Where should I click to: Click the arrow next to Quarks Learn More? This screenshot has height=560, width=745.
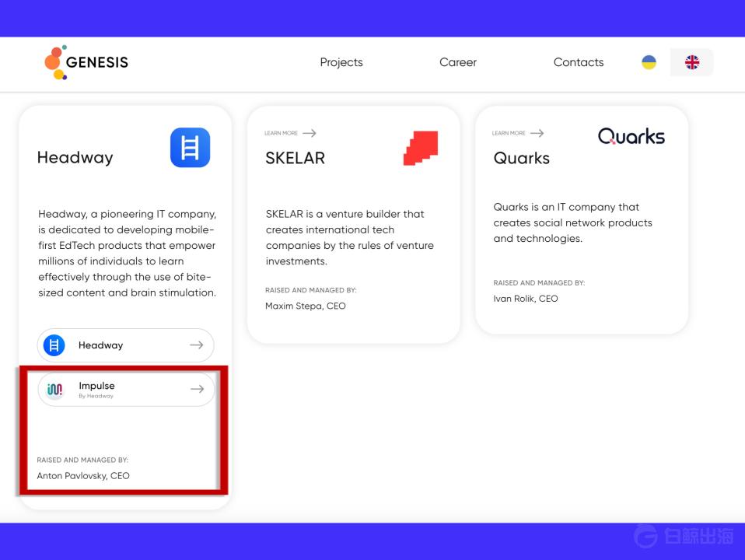coord(537,133)
